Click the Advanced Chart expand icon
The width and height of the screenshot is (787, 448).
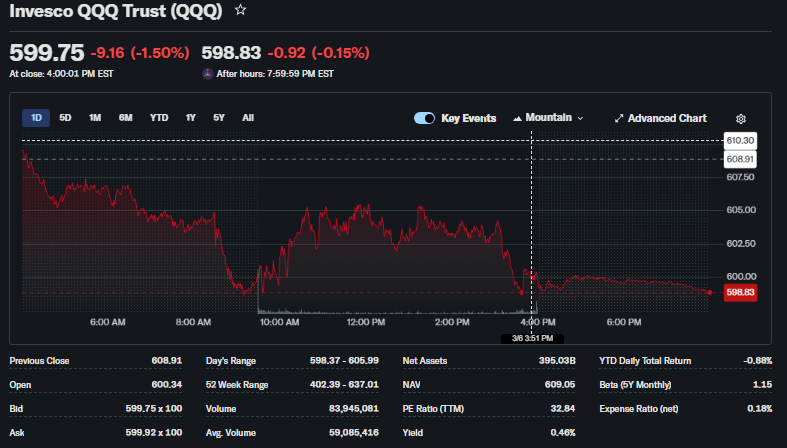tap(619, 118)
